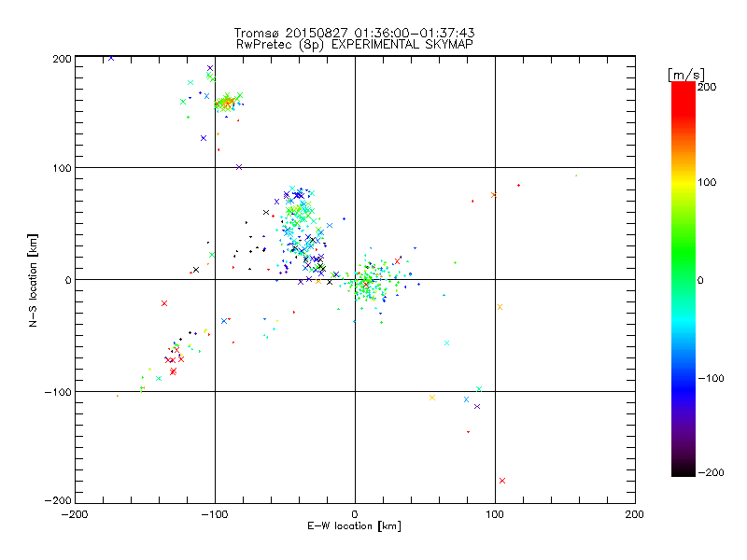Click the "-100" tick label on the N-S axis
The width and height of the screenshot is (747, 560).
pos(58,392)
